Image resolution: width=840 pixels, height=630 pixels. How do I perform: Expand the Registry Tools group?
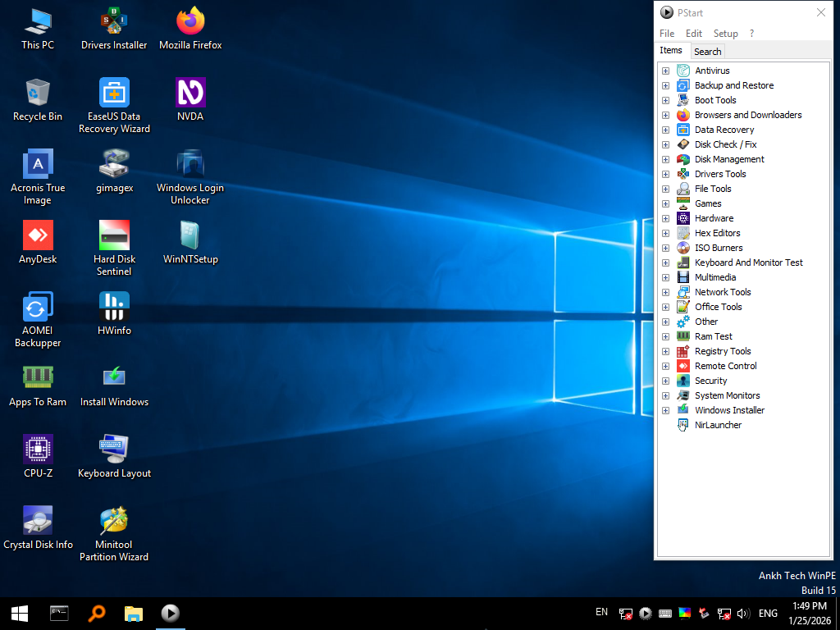tap(665, 351)
